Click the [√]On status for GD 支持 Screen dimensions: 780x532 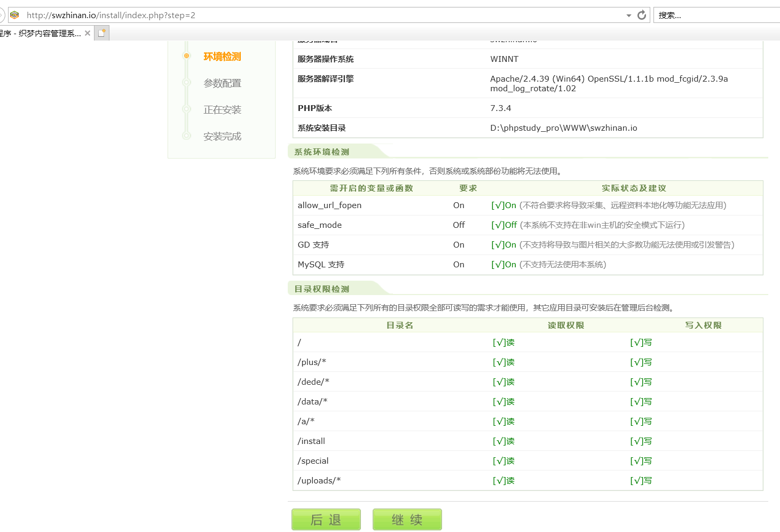coord(503,245)
